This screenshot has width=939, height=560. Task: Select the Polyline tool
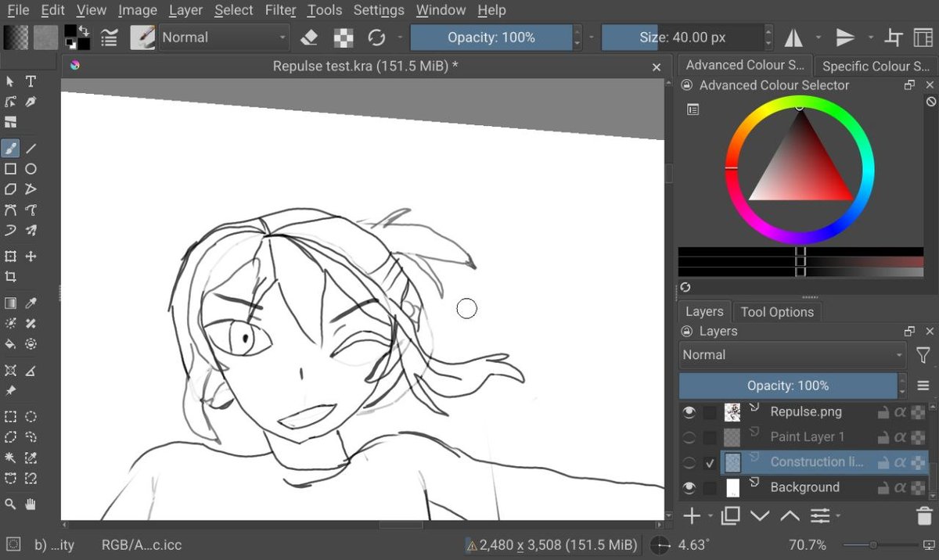pyautogui.click(x=31, y=188)
